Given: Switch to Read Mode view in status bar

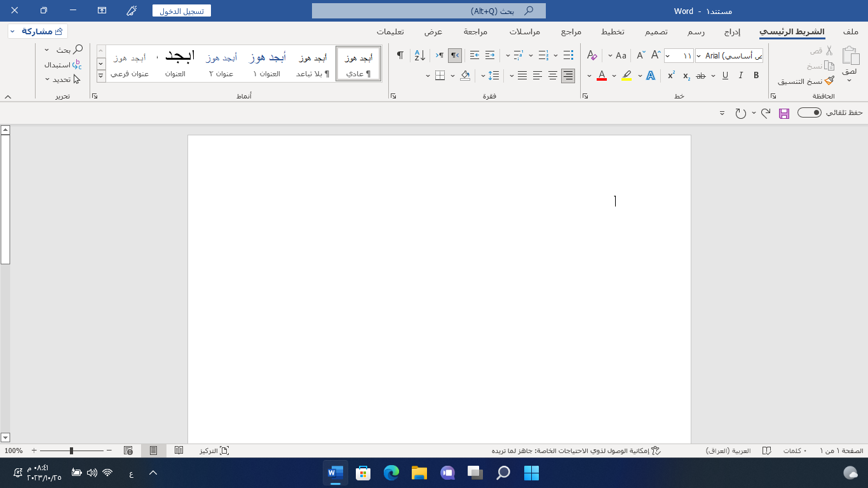Looking at the screenshot, I should pos(179,451).
